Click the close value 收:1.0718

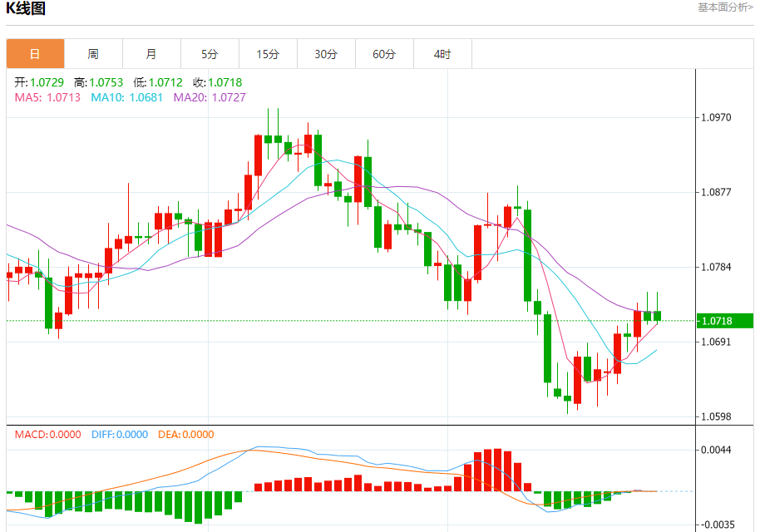[217, 82]
